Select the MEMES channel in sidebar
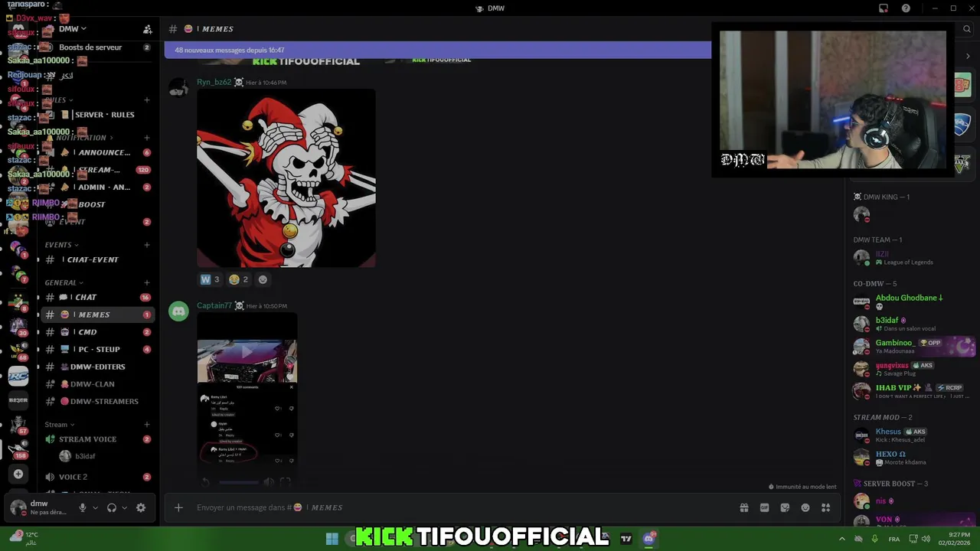The image size is (980, 551). coord(97,315)
